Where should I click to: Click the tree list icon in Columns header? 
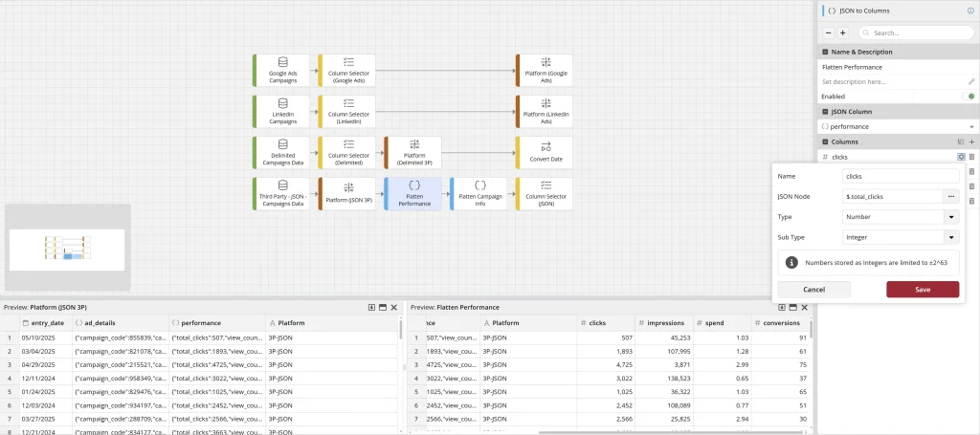pyautogui.click(x=961, y=141)
